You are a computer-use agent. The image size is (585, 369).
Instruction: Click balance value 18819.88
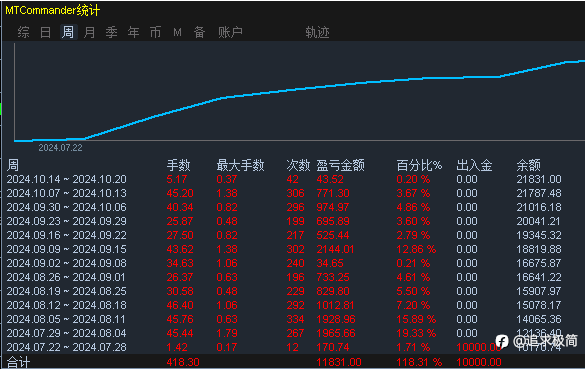point(539,249)
